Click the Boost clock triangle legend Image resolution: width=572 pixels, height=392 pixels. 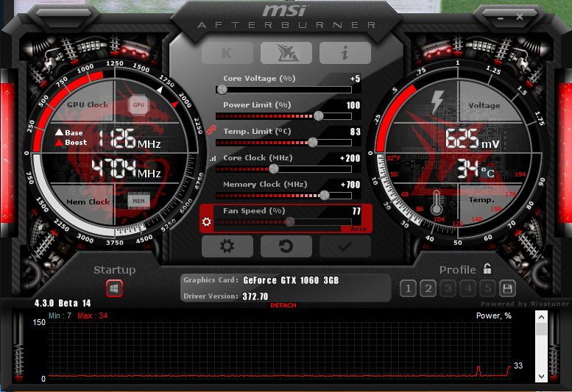click(71, 143)
